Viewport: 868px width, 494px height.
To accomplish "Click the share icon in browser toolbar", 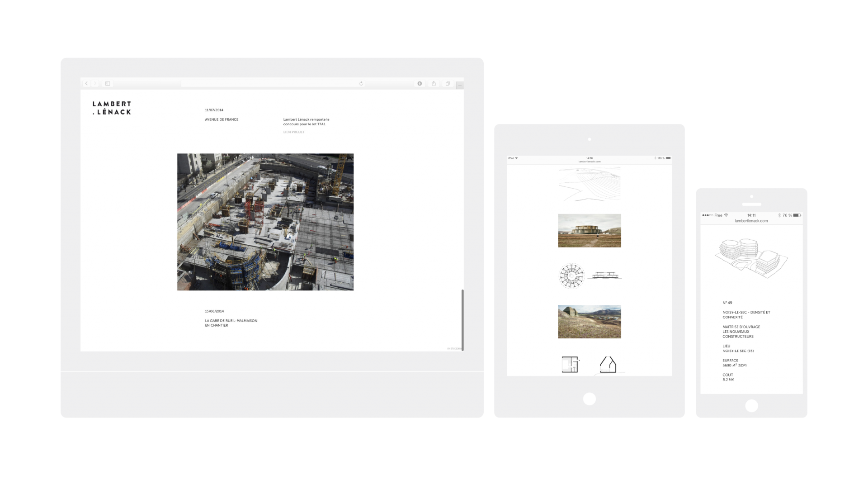I will click(434, 83).
